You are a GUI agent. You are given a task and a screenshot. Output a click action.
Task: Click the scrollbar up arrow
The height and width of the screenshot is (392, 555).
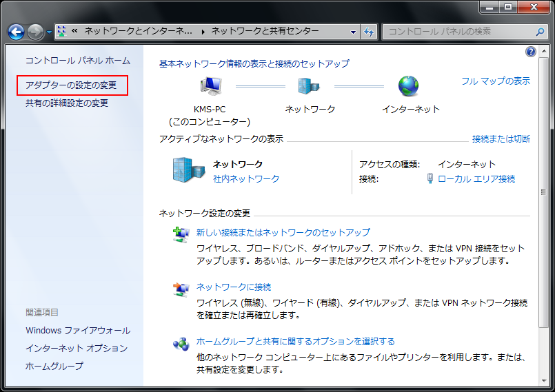pyautogui.click(x=544, y=51)
